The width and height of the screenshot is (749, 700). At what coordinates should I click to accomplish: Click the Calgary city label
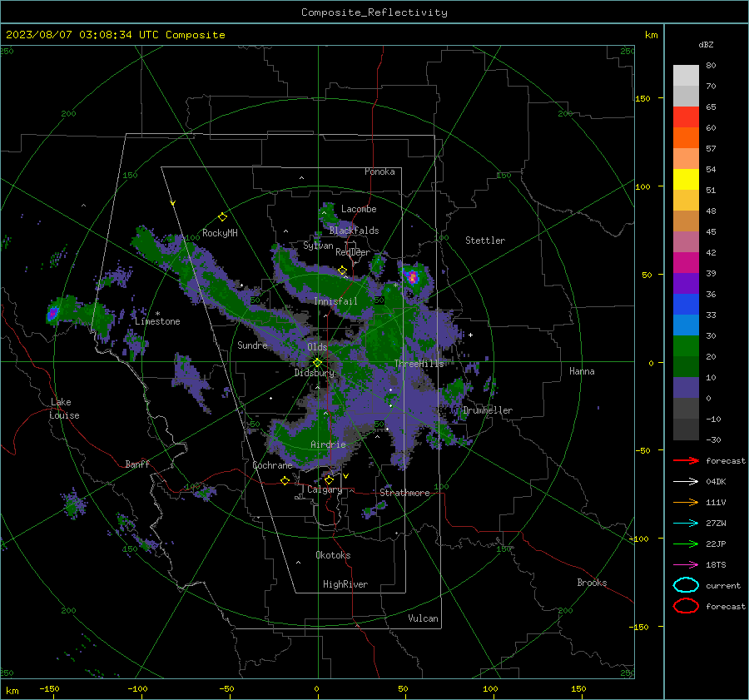[325, 489]
